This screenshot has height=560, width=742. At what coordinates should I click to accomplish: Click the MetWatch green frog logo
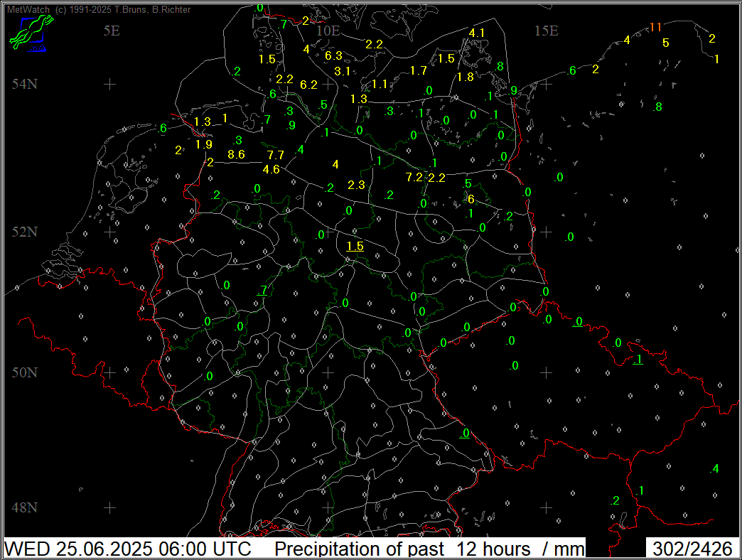(x=31, y=33)
